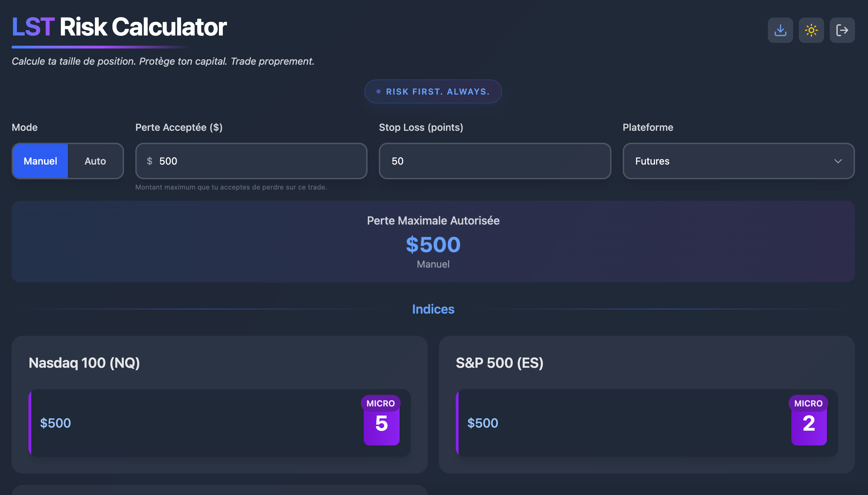
Task: Focus the Stop Loss points field
Action: click(x=495, y=161)
